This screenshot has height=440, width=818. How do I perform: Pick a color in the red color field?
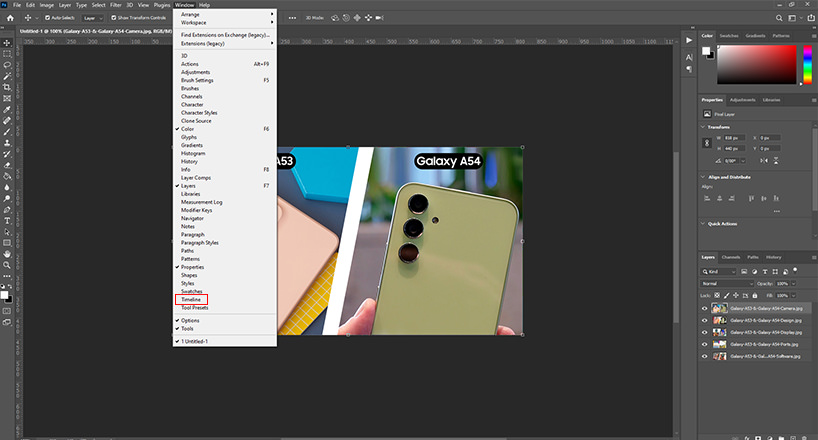(756, 65)
